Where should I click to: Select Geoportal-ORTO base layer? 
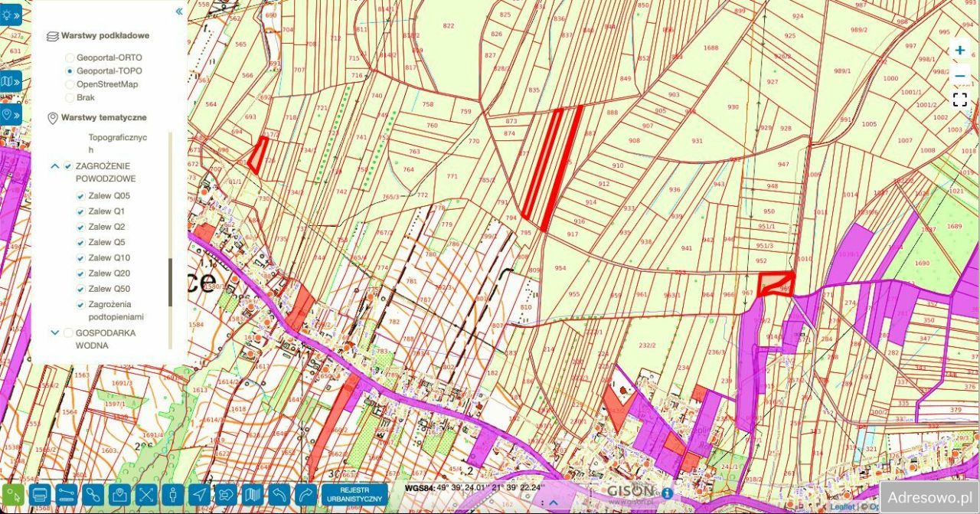[70, 57]
